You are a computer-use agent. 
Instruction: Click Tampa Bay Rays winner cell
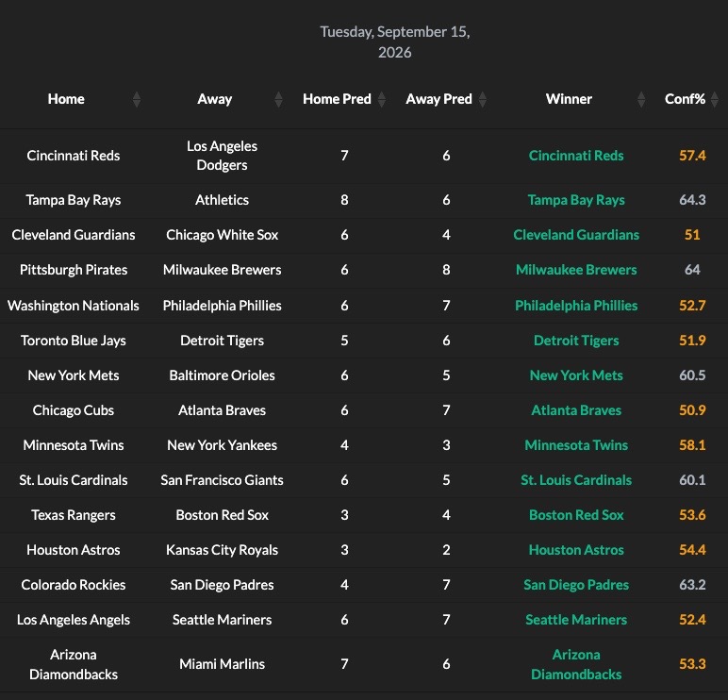click(576, 200)
